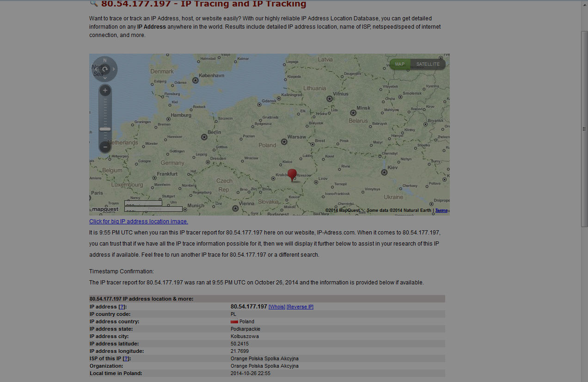
Task: Click the red location pin near Rzeszow
Action: coord(292,175)
